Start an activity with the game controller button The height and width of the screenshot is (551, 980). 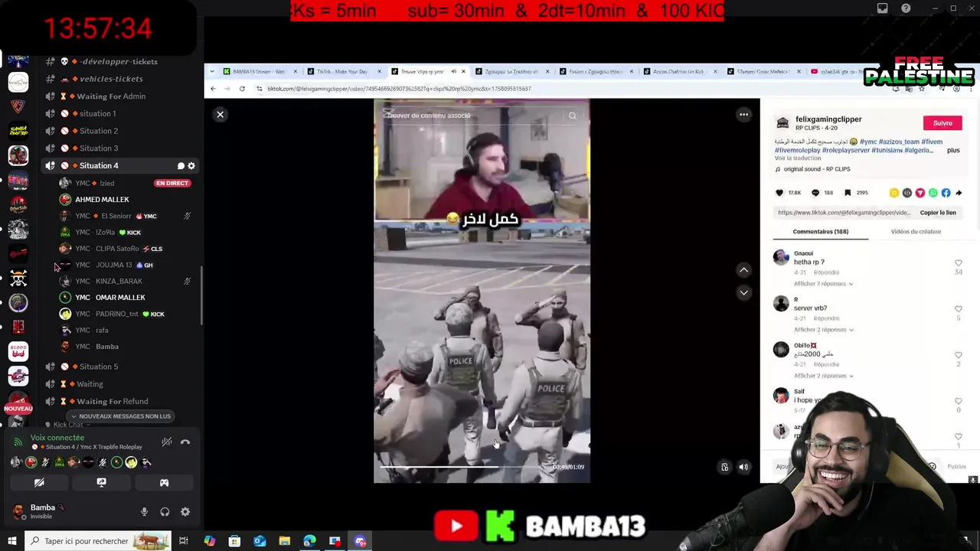coord(164,483)
